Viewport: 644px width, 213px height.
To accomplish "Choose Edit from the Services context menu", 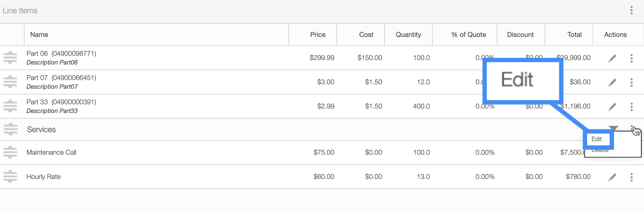I will 597,139.
